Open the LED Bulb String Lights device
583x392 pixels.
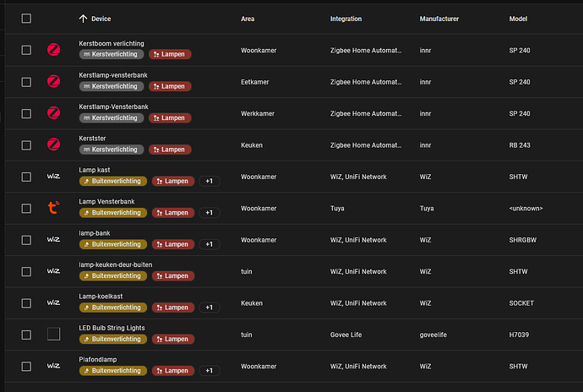[x=112, y=328]
